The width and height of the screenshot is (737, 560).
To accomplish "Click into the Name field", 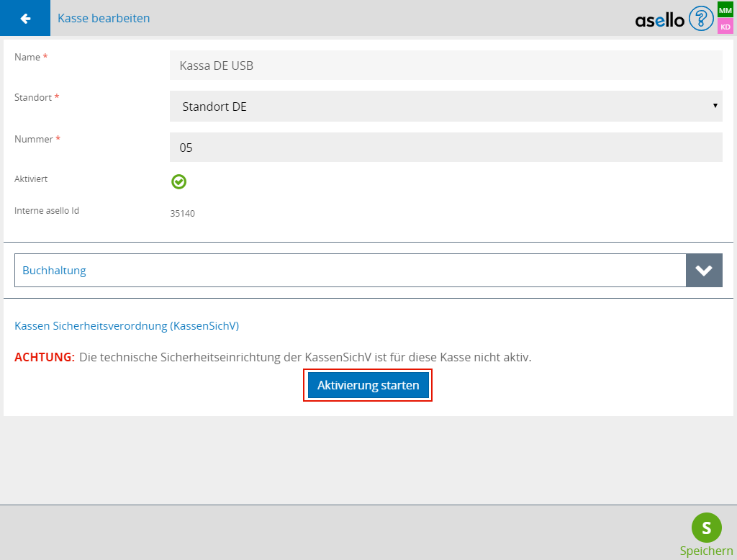I will 446,66.
